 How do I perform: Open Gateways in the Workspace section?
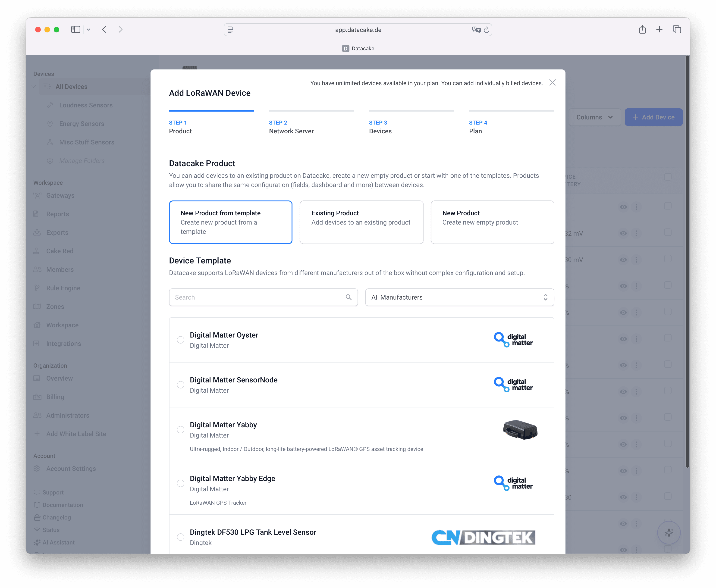(x=60, y=195)
